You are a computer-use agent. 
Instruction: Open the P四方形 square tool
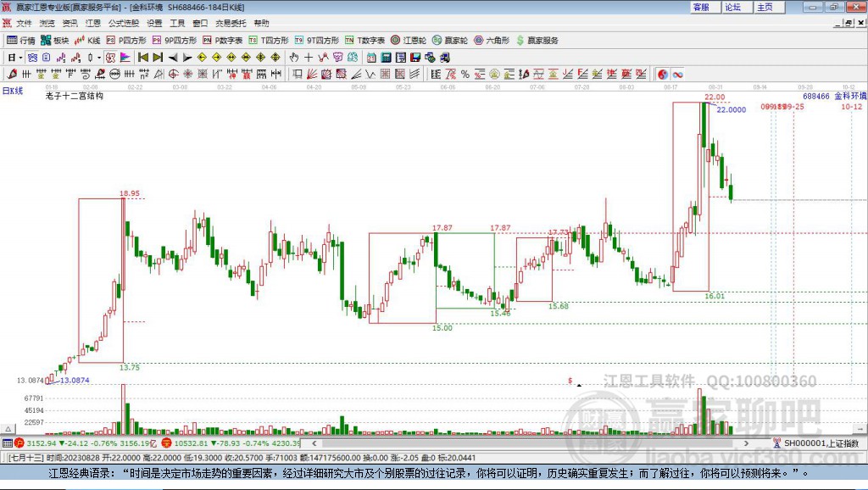[x=126, y=41]
